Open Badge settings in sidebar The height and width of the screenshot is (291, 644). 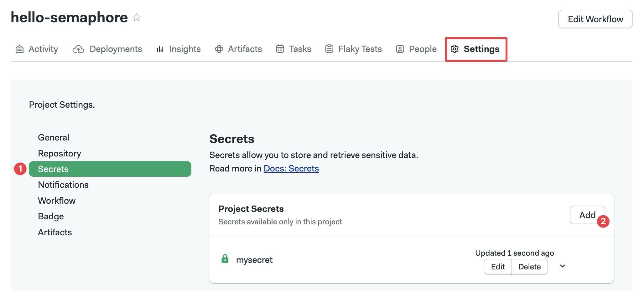pos(51,216)
